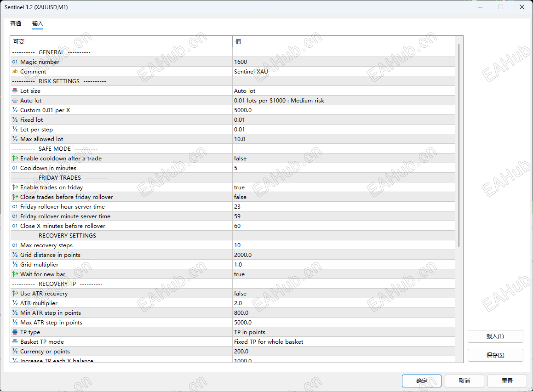
Task: Click the enum icon beside Lot size
Action: click(x=15, y=91)
